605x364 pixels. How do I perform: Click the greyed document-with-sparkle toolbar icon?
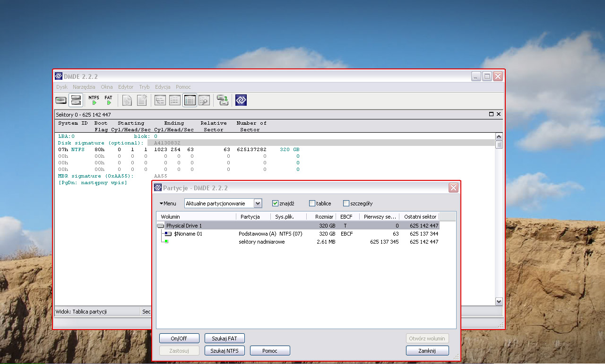coord(142,100)
